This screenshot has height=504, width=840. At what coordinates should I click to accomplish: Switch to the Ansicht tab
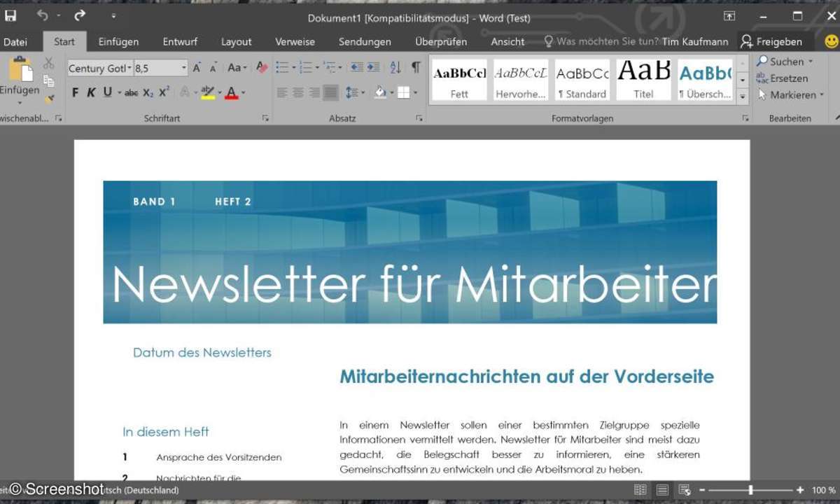click(507, 42)
